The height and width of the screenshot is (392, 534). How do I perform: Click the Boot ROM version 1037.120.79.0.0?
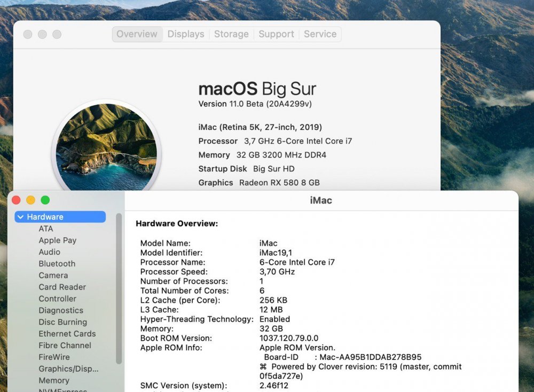click(289, 338)
